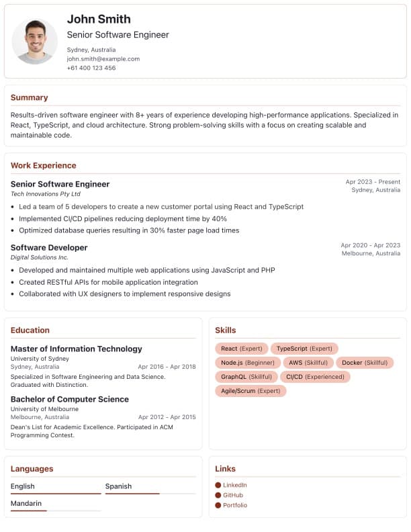The image size is (411, 532).
Task: Select the Docker (Skillful) skill tag
Action: click(x=365, y=363)
